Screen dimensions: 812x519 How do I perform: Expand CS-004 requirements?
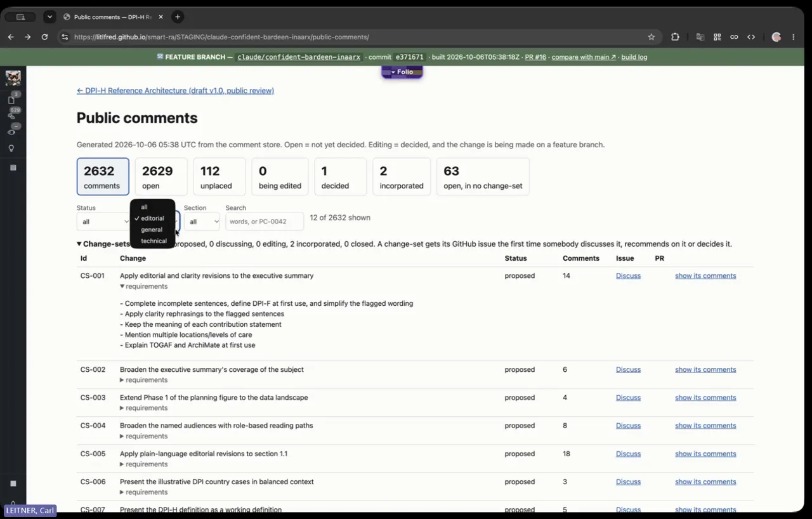click(143, 436)
